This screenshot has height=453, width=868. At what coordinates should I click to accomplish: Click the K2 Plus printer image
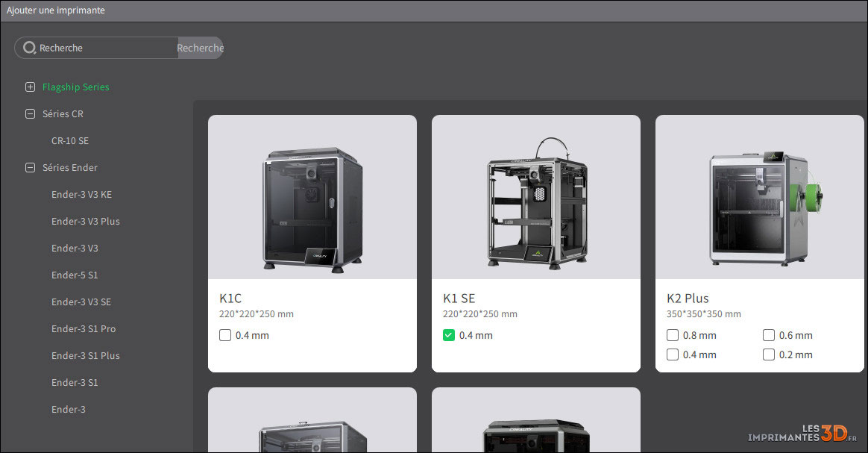tap(759, 197)
